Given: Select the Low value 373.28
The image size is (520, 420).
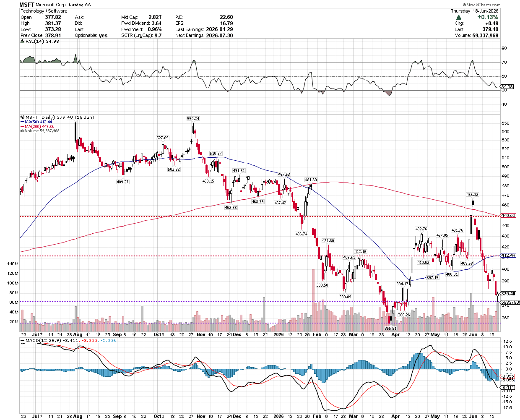Looking at the screenshot, I should click(53, 29).
